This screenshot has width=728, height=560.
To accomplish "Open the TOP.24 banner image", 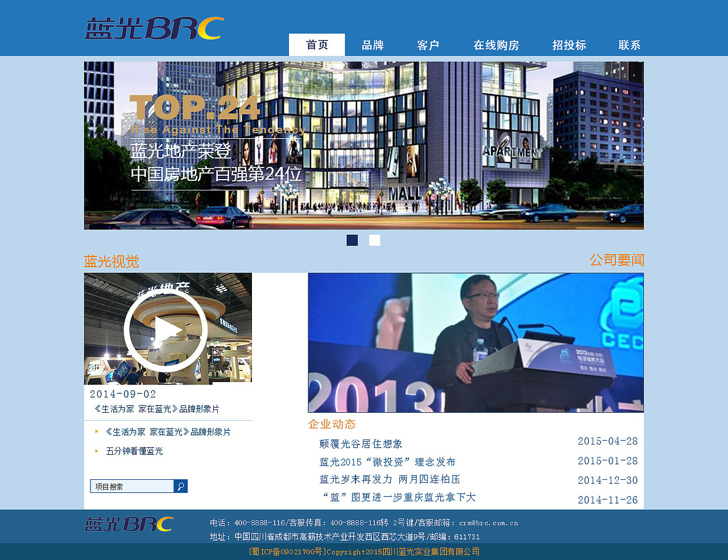I will point(364,146).
